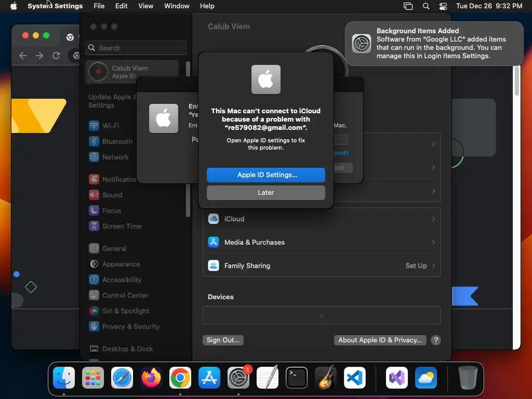
Task: Click the Stage Manager menu bar icon
Action: click(x=408, y=6)
